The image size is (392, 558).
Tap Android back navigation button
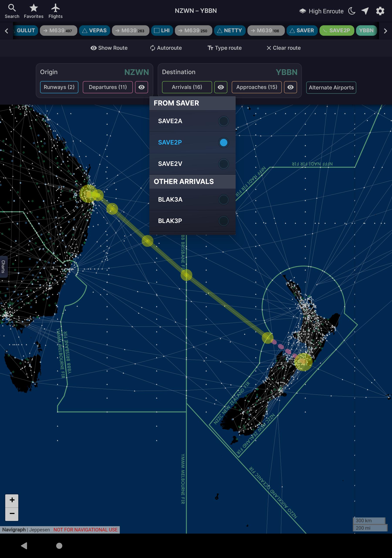pos(24,546)
